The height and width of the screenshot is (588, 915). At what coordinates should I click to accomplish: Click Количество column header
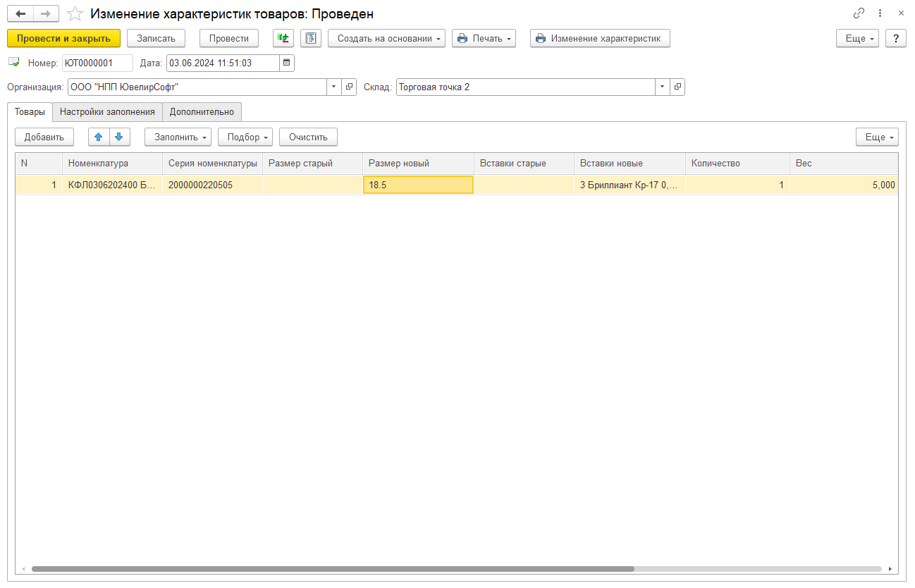(x=738, y=163)
